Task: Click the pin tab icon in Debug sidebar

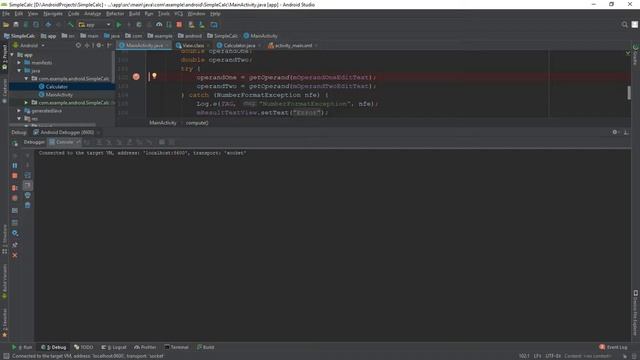Action: pos(15,244)
